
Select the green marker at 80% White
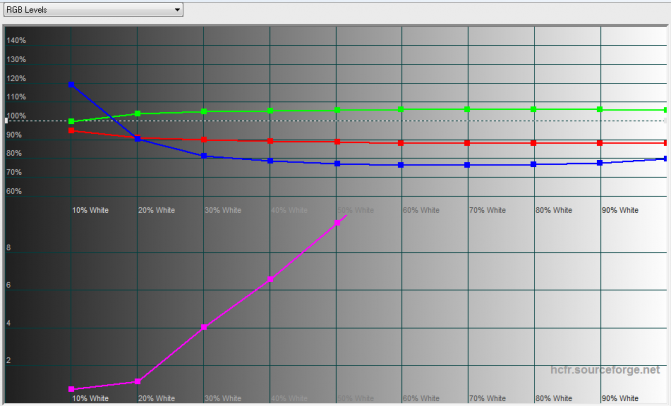533,109
